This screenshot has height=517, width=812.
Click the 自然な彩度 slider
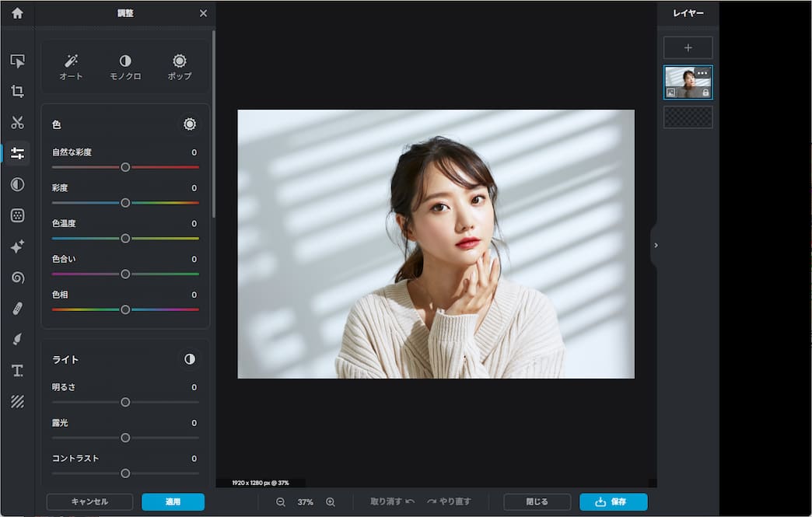tap(125, 167)
